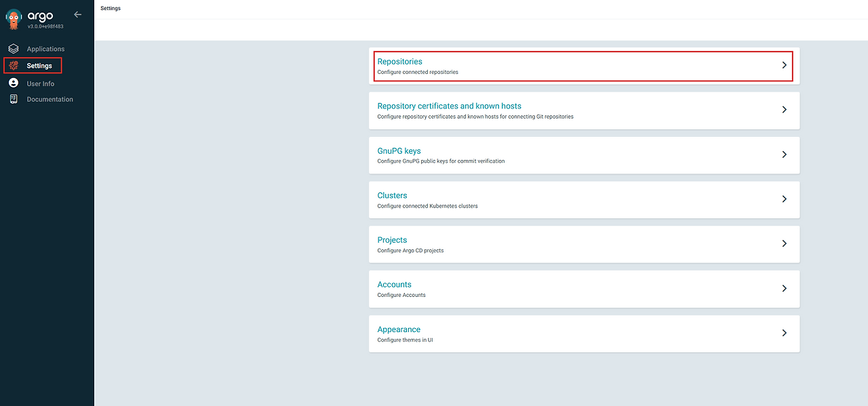Expand Repositories with its chevron

(785, 65)
